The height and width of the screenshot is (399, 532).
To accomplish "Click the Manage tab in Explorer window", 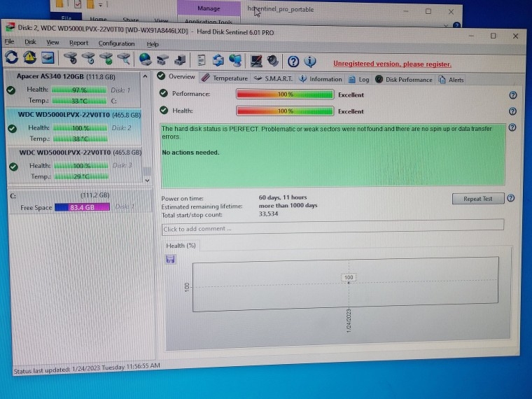I will [209, 8].
